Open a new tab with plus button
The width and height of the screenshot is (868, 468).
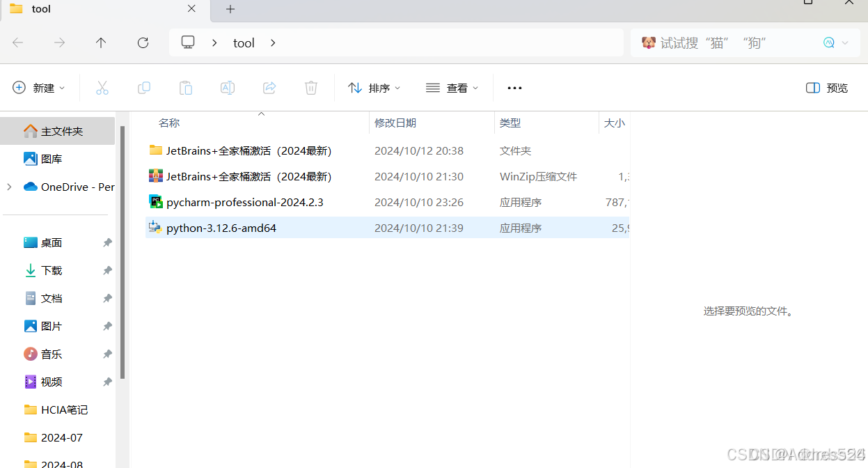tap(230, 9)
